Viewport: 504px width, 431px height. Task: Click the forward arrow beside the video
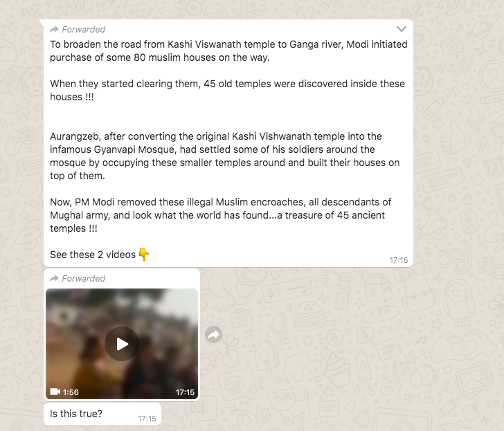pos(213,335)
